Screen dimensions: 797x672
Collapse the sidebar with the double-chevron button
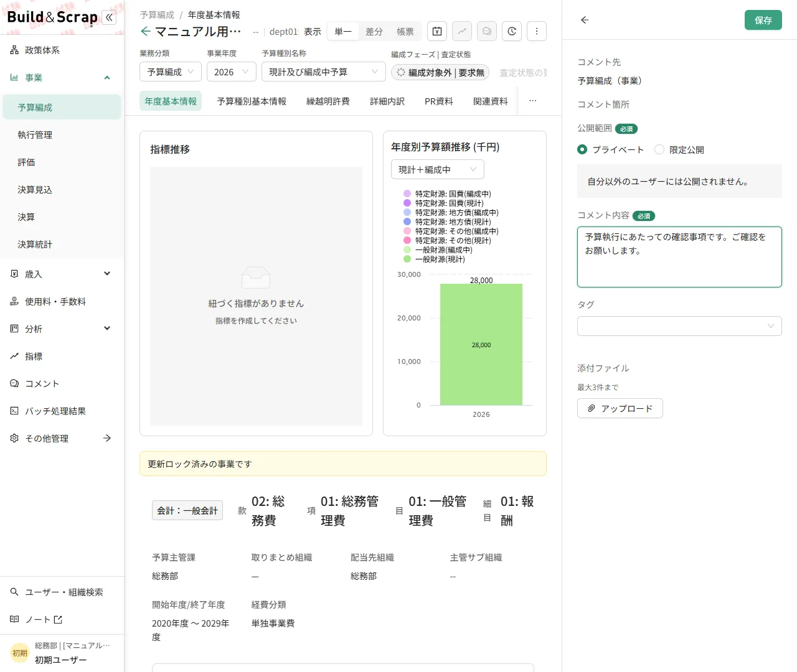(x=110, y=17)
